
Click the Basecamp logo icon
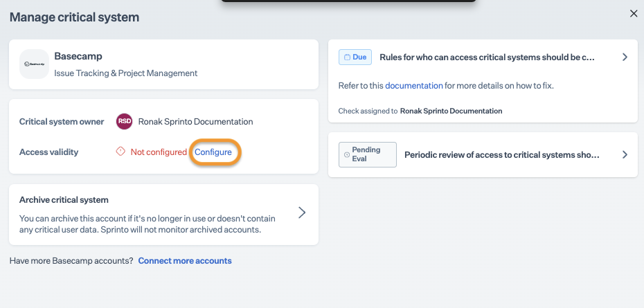click(x=34, y=64)
